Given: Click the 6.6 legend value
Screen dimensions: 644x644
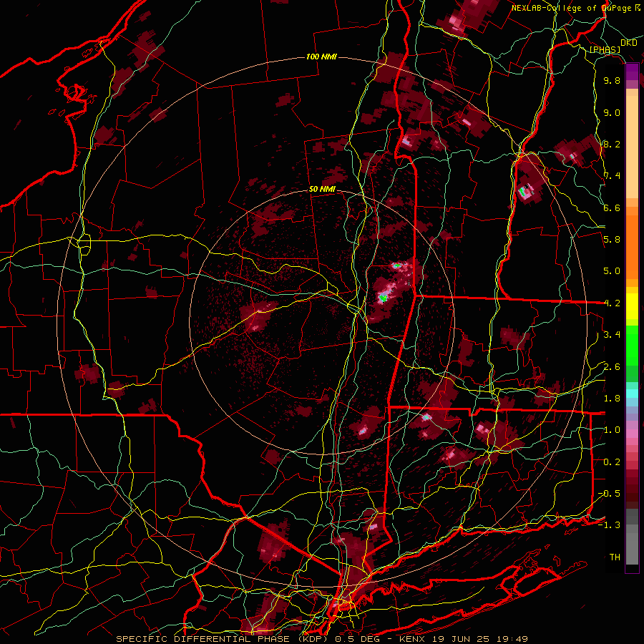Looking at the screenshot, I should (x=612, y=208).
